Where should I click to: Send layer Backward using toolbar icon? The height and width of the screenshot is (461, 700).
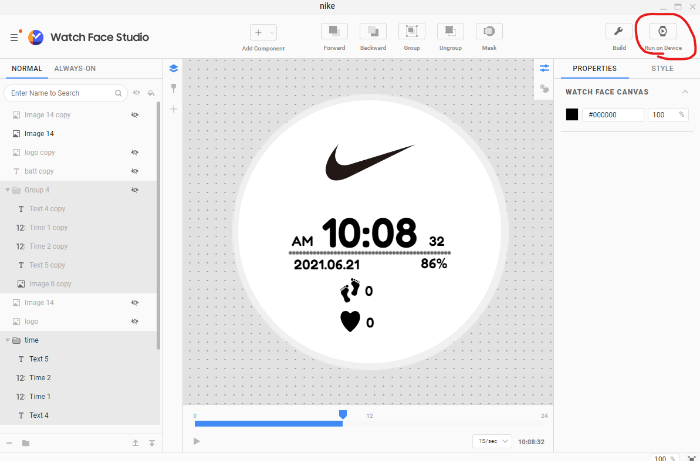point(373,31)
